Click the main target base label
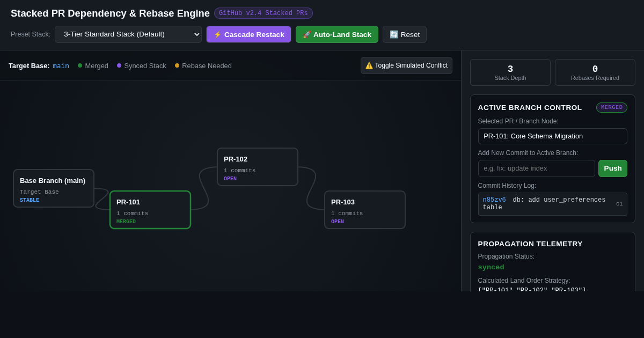Screen dimensions: 644x338 point(61,66)
